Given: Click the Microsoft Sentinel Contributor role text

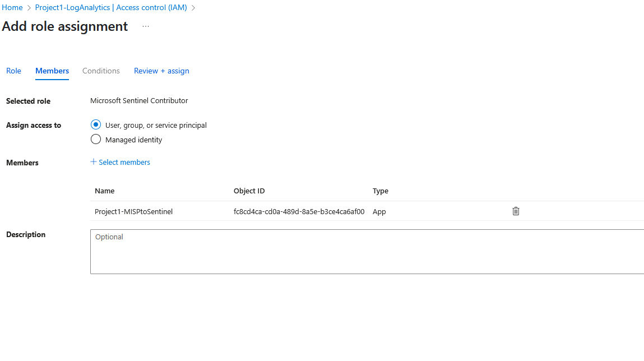Looking at the screenshot, I should click(x=139, y=100).
